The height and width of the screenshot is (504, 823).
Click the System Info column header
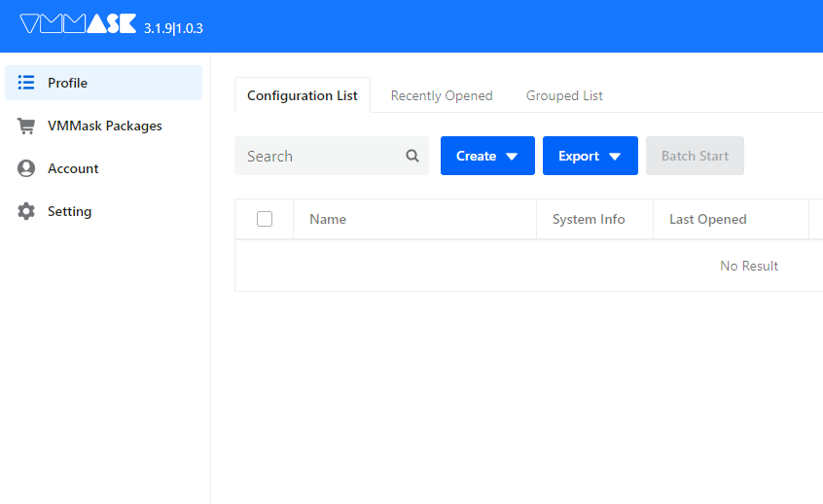click(589, 219)
